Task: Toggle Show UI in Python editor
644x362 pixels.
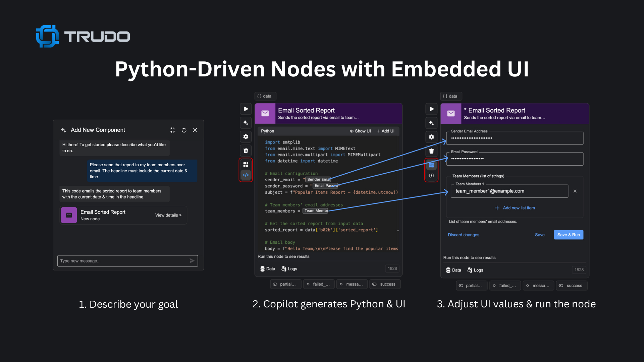Action: (x=360, y=131)
